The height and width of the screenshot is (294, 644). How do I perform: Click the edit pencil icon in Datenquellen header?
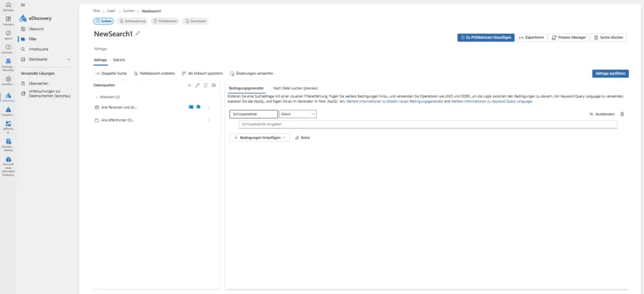click(x=197, y=85)
